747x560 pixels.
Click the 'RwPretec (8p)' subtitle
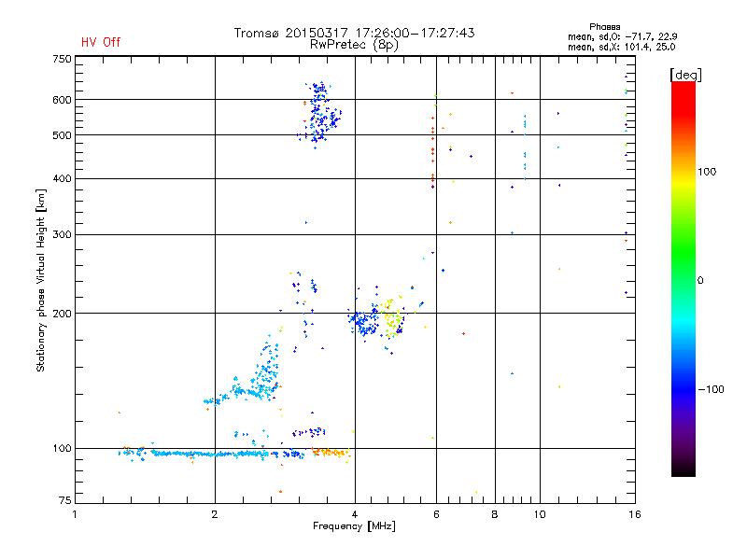coord(354,45)
